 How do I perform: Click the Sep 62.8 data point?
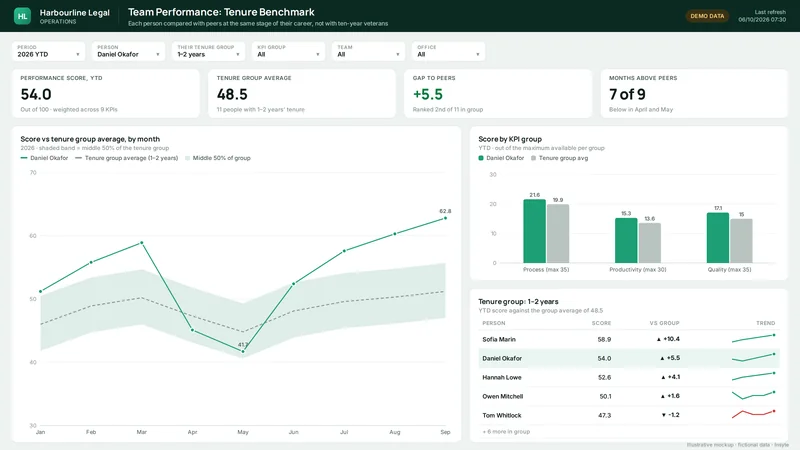445,218
